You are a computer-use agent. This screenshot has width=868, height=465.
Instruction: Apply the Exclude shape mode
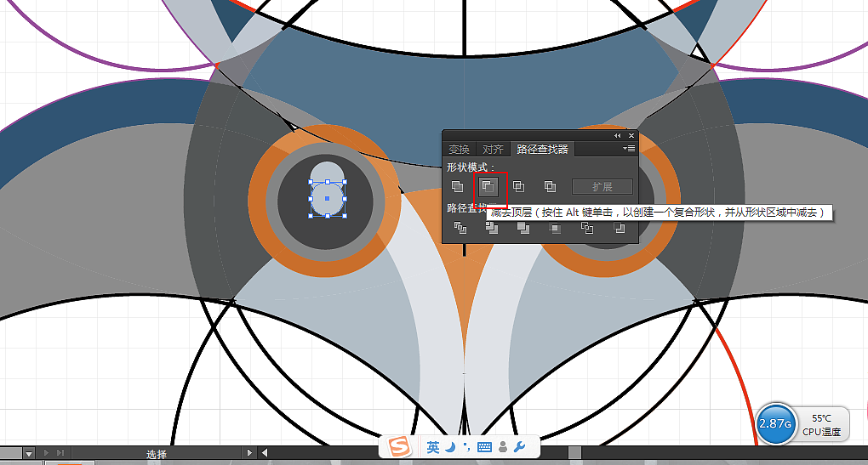[550, 187]
